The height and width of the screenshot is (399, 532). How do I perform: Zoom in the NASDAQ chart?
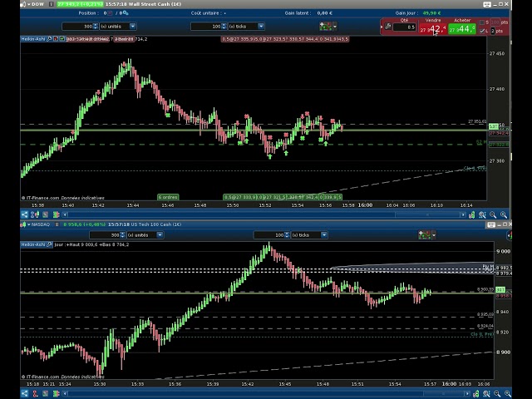click(x=508, y=394)
